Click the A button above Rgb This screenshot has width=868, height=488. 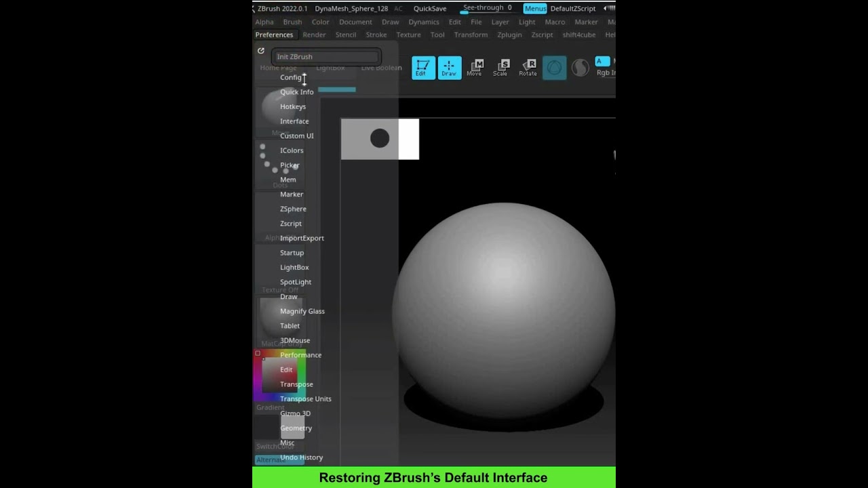pyautogui.click(x=601, y=62)
